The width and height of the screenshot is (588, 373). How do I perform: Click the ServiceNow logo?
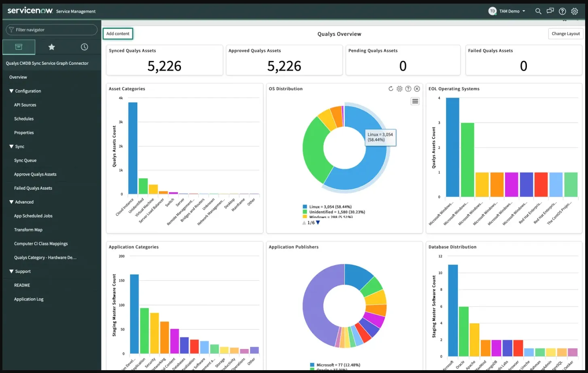30,11
